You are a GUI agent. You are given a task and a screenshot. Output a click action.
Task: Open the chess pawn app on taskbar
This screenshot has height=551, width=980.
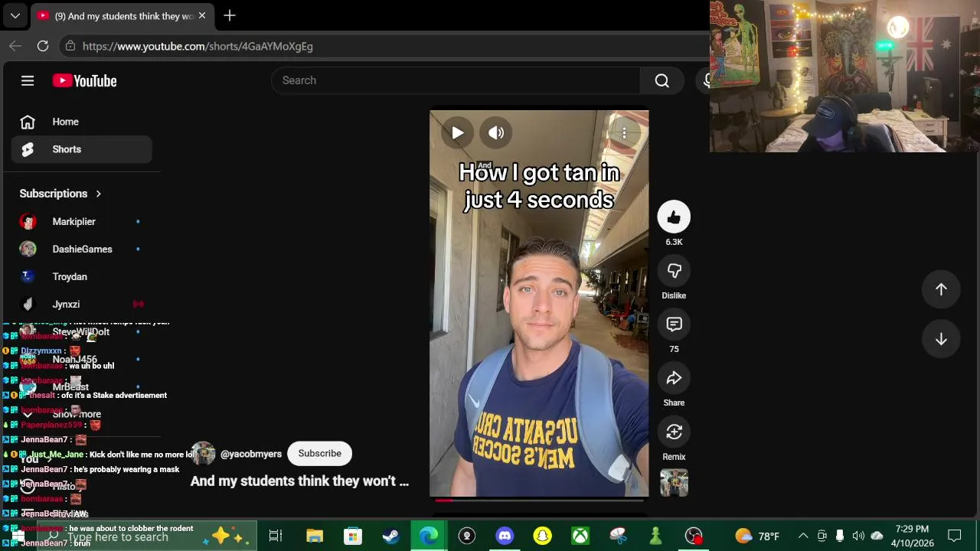coord(655,536)
